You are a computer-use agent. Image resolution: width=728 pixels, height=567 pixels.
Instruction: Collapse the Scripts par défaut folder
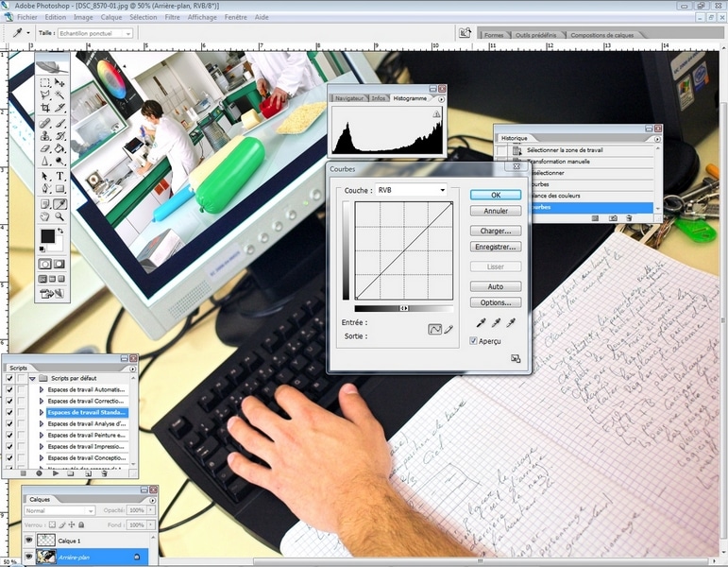coord(32,378)
